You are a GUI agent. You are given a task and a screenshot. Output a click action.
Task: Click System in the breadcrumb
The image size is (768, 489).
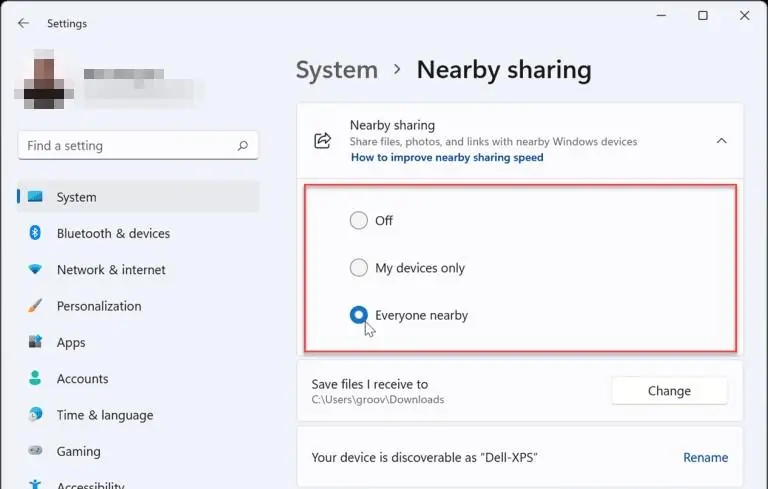point(337,70)
